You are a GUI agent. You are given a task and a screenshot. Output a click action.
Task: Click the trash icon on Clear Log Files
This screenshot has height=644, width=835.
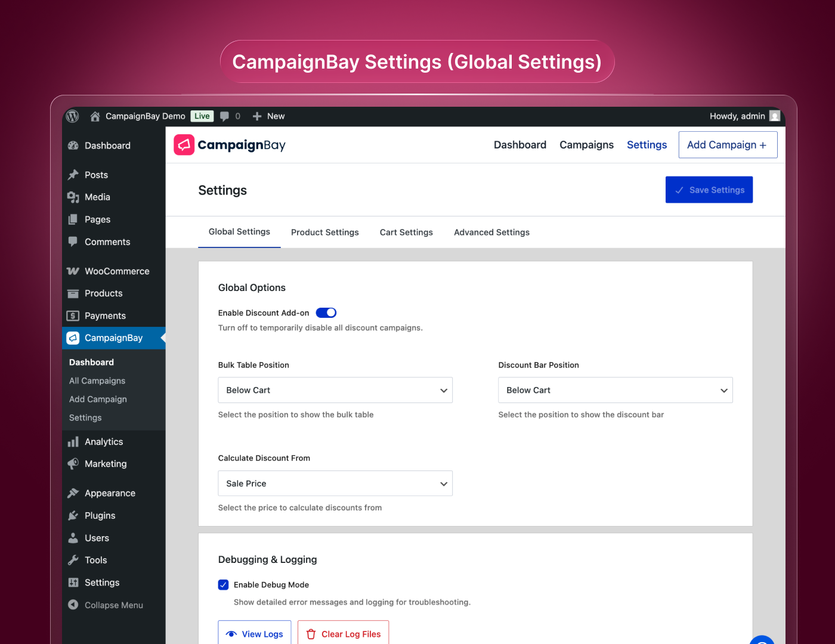click(311, 634)
